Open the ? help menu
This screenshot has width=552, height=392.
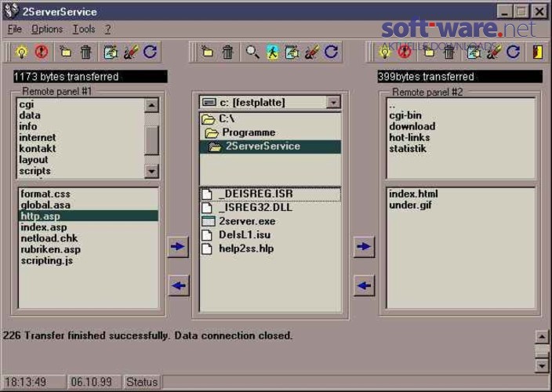[x=107, y=29]
